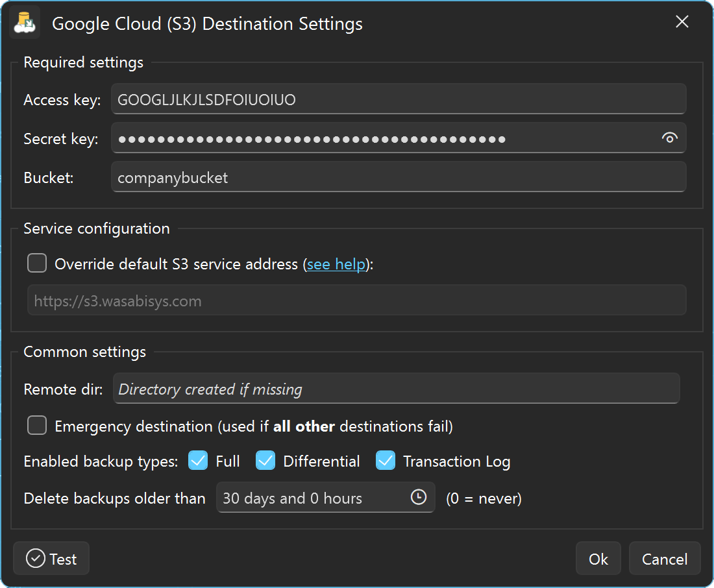This screenshot has height=588, width=714.
Task: Reveal the secret key with eye icon
Action: click(x=669, y=138)
